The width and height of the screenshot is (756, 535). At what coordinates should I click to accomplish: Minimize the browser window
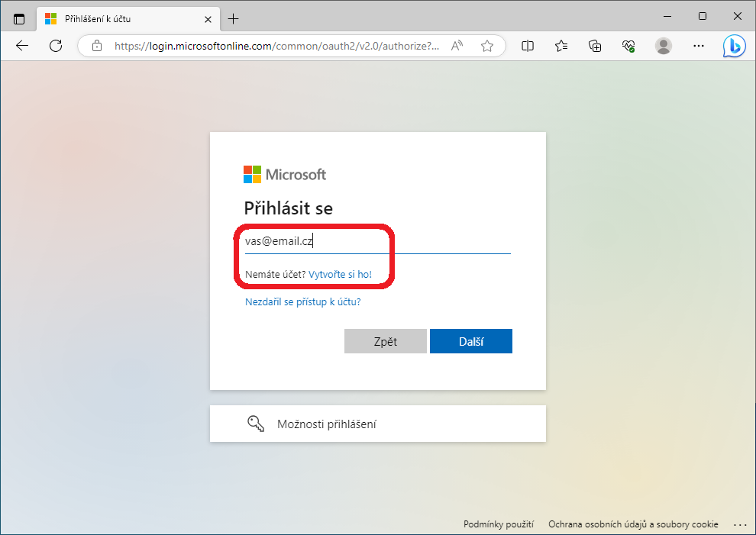point(667,16)
